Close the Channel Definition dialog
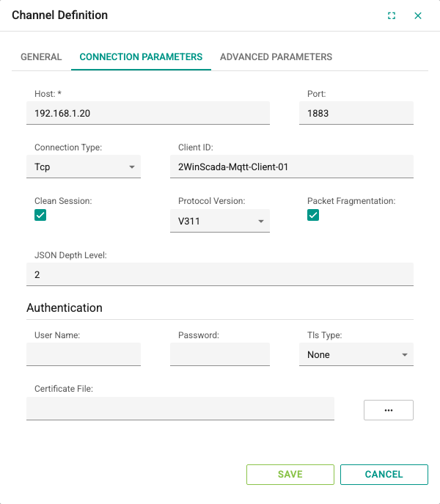Screen dimensions: 440x504 [x=417, y=15]
